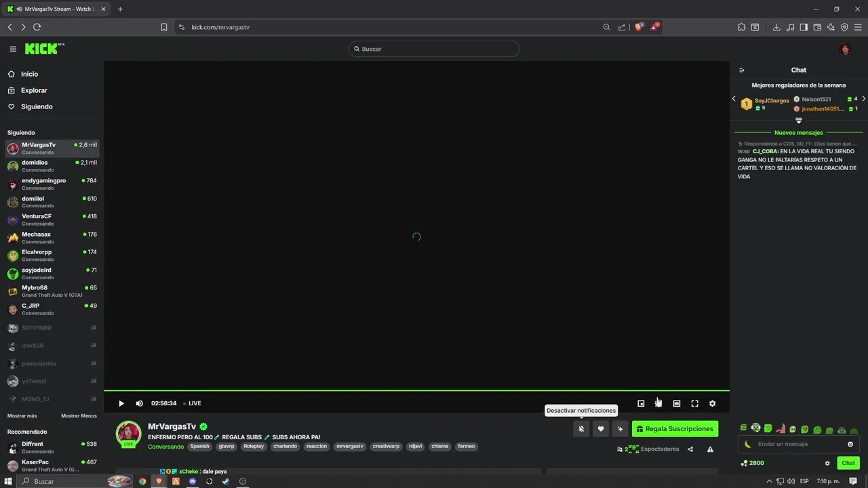Toggle notifications bell for MrVargasTv
The width and height of the screenshot is (868, 488).
click(x=581, y=428)
